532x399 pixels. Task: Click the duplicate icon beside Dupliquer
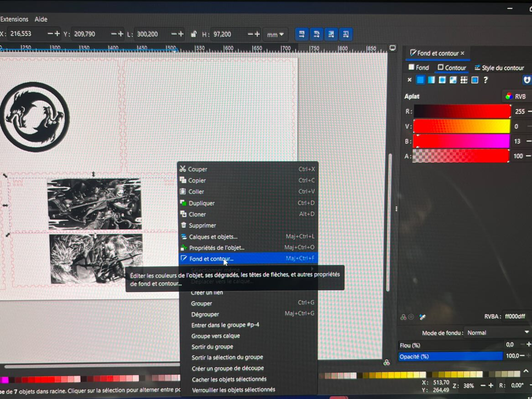pos(183,203)
